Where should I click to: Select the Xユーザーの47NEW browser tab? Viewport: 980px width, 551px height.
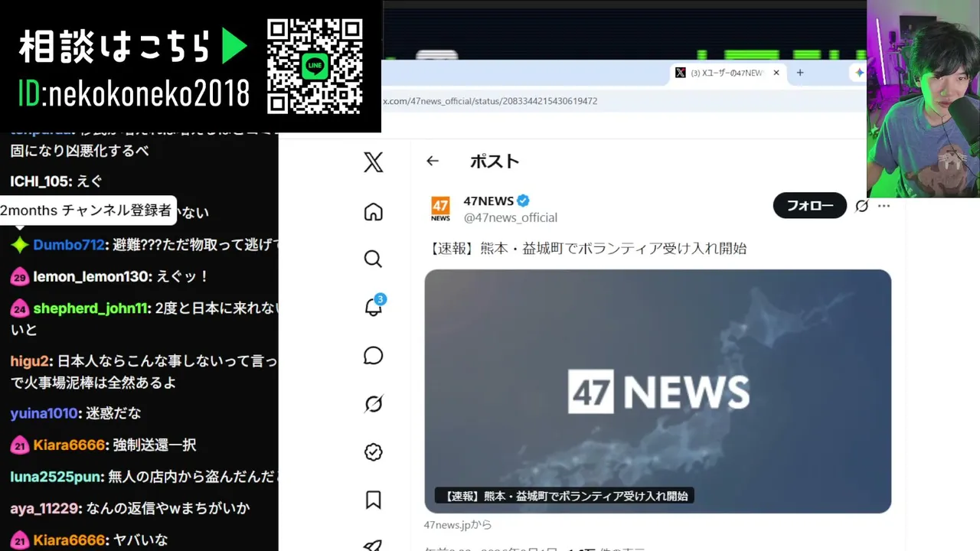(727, 73)
